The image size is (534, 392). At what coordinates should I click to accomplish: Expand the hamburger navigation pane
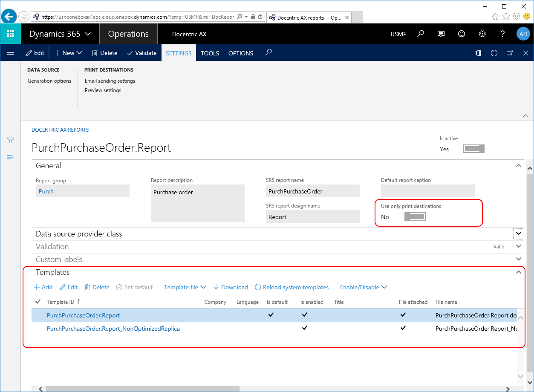(11, 53)
